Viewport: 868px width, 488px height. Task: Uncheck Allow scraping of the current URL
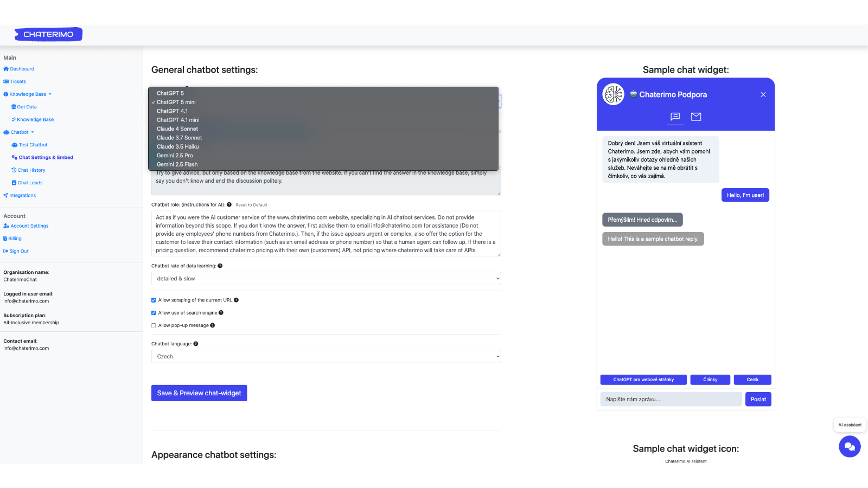click(154, 300)
